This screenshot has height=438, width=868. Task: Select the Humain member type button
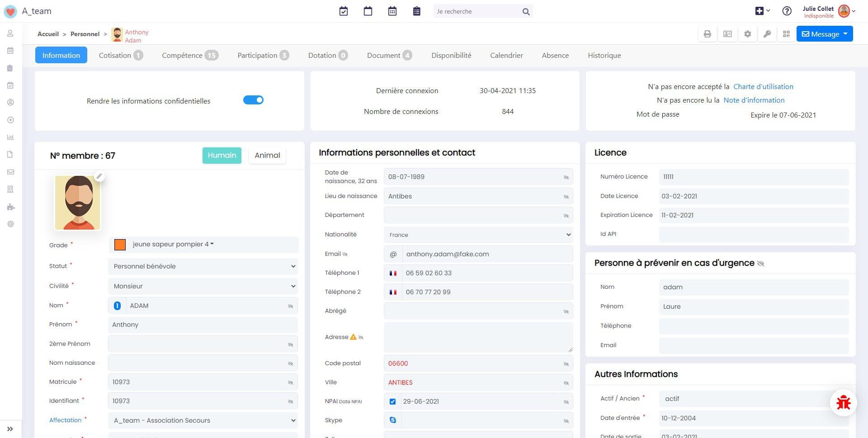point(222,155)
